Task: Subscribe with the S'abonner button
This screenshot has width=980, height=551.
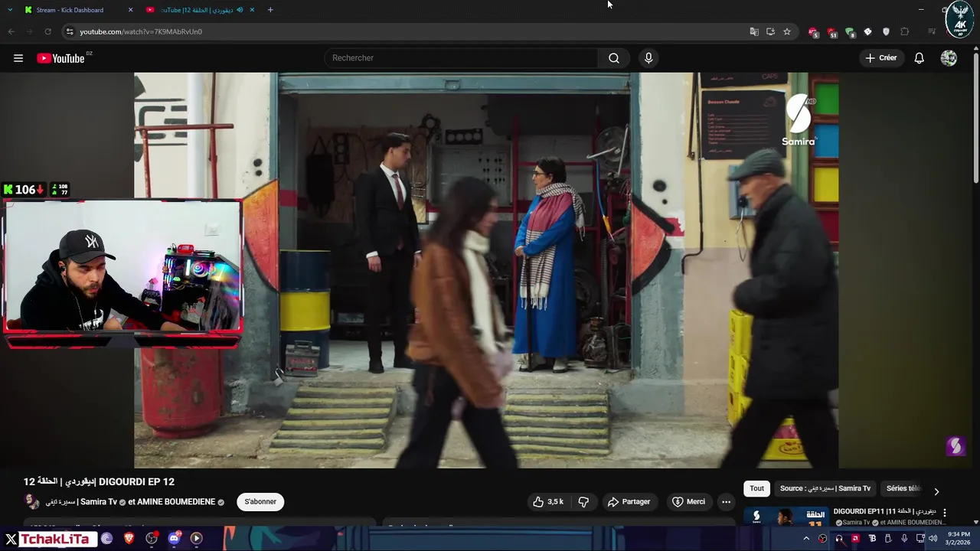Action: point(260,502)
